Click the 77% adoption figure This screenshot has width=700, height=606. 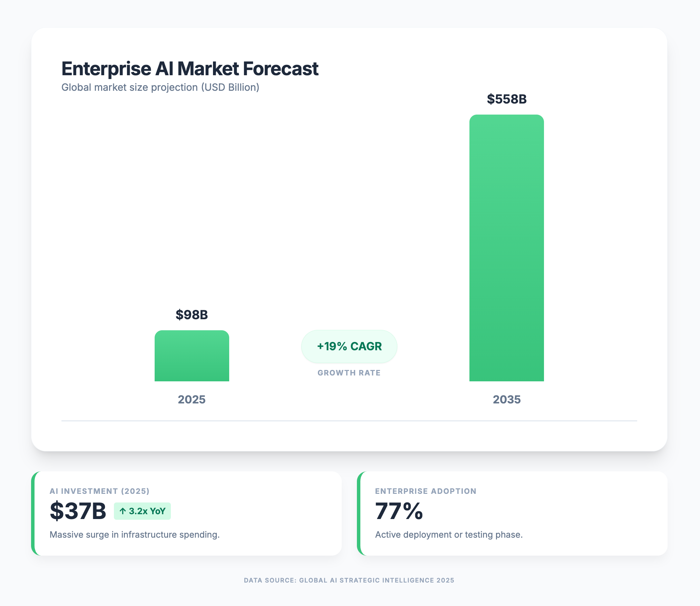[x=399, y=511]
